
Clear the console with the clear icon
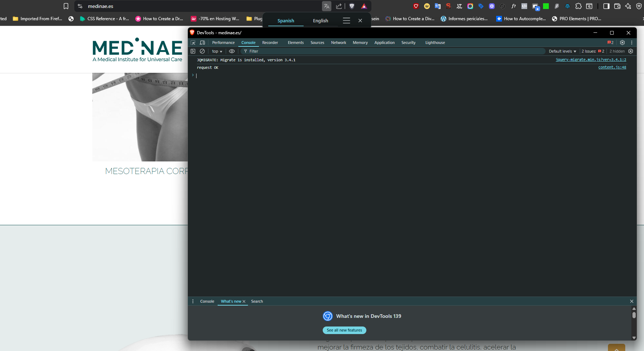pos(202,51)
